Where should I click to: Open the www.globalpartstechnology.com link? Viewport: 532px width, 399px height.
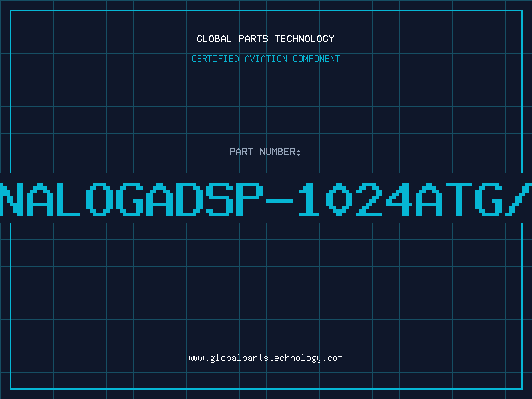[265, 358]
